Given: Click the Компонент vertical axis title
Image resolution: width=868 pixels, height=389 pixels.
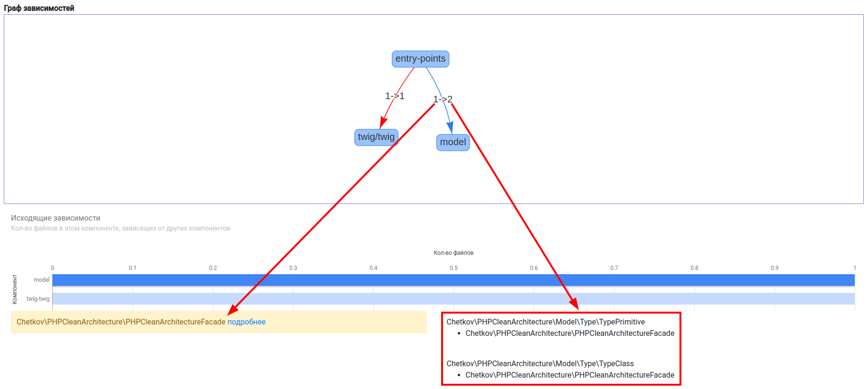Looking at the screenshot, I should point(15,289).
